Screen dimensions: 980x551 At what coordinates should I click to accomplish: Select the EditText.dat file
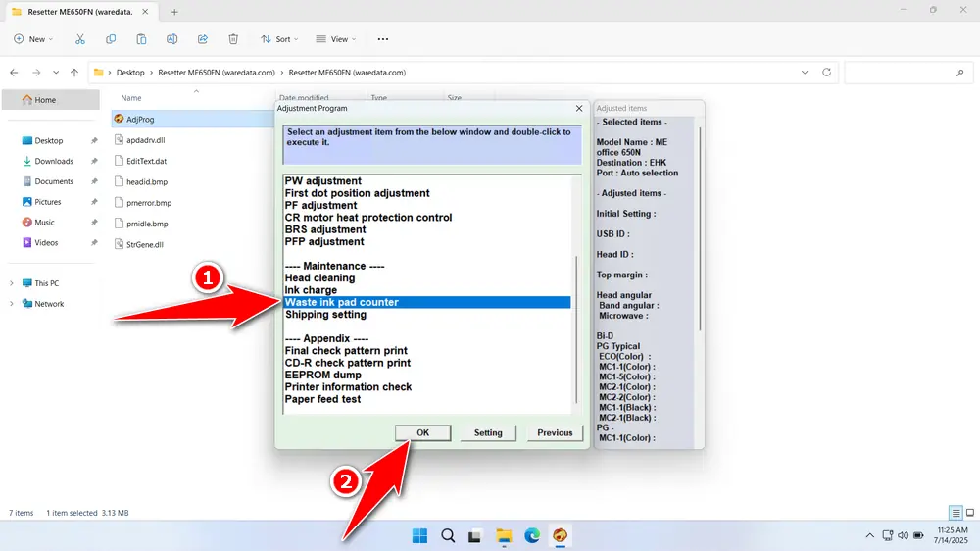pyautogui.click(x=146, y=161)
